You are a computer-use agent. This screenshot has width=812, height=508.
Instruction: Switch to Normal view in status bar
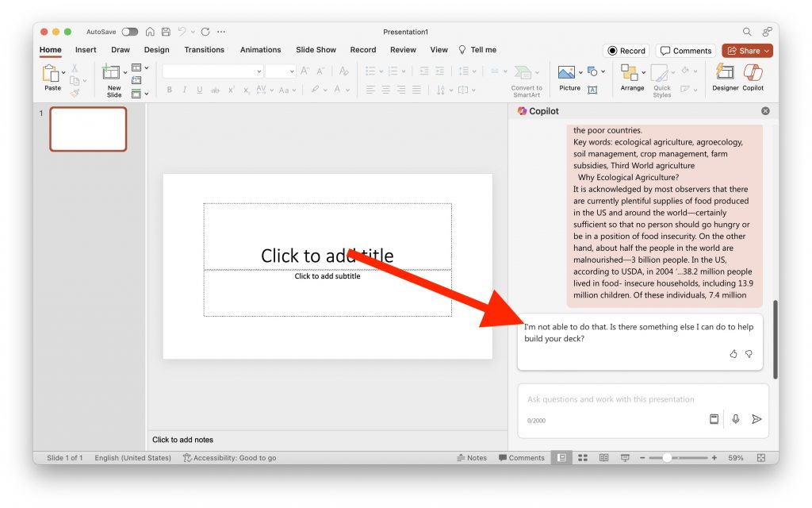click(561, 458)
